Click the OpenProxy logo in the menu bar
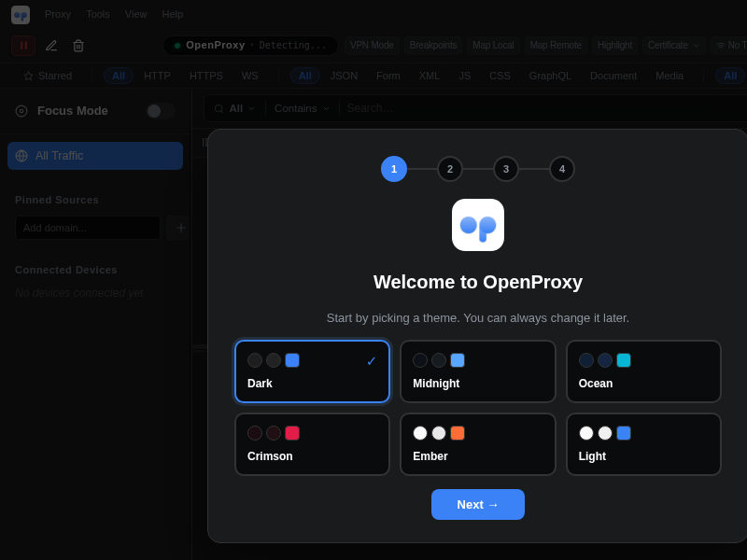Viewport: 747px width, 560px height. coord(21,15)
